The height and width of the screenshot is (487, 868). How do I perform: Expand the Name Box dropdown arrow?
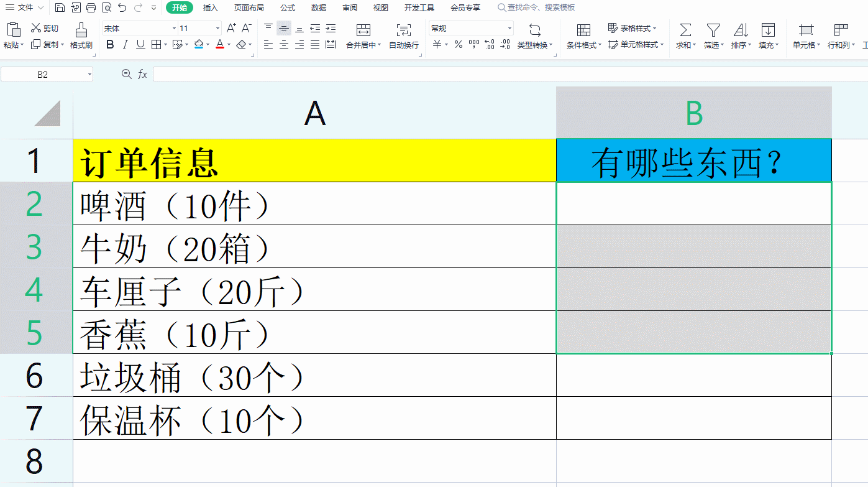(x=89, y=75)
